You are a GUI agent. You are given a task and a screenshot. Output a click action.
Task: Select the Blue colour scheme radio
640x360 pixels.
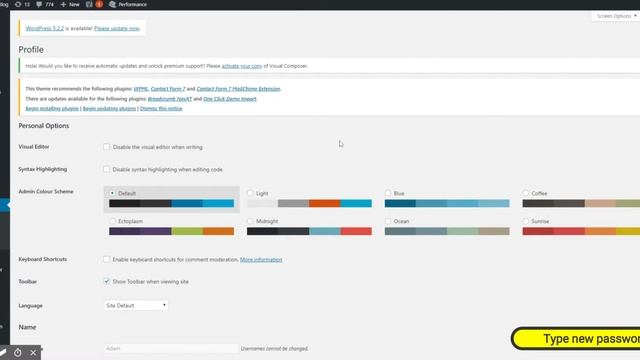[x=388, y=193]
